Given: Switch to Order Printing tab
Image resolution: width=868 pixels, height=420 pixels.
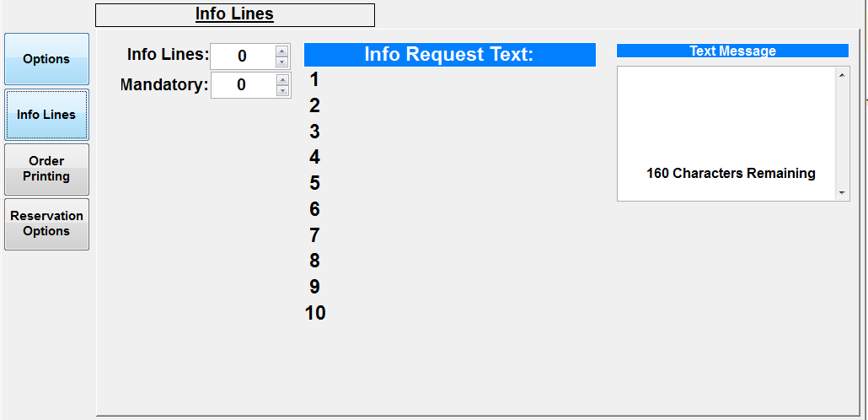Looking at the screenshot, I should click(x=46, y=169).
